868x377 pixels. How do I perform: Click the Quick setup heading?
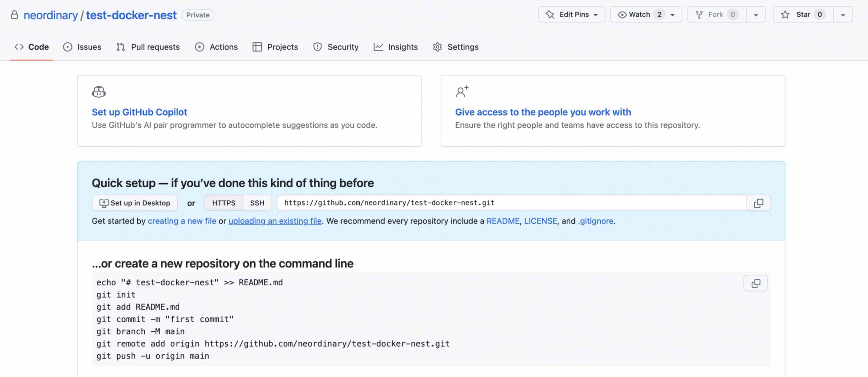[233, 183]
